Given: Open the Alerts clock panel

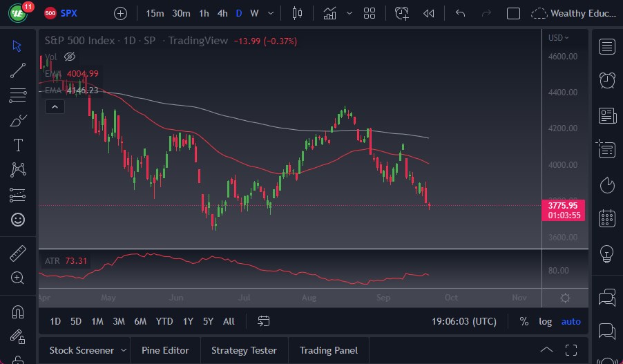Looking at the screenshot, I should click(607, 80).
